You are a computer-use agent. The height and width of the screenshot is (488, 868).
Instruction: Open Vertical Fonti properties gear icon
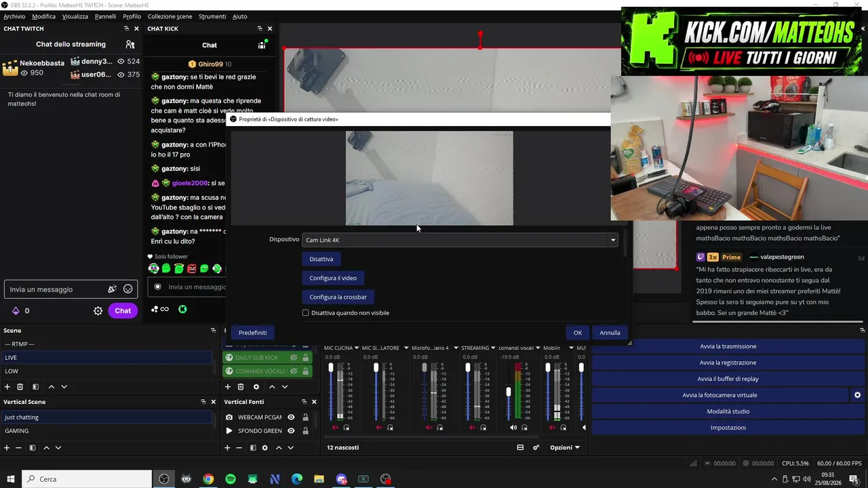click(265, 448)
